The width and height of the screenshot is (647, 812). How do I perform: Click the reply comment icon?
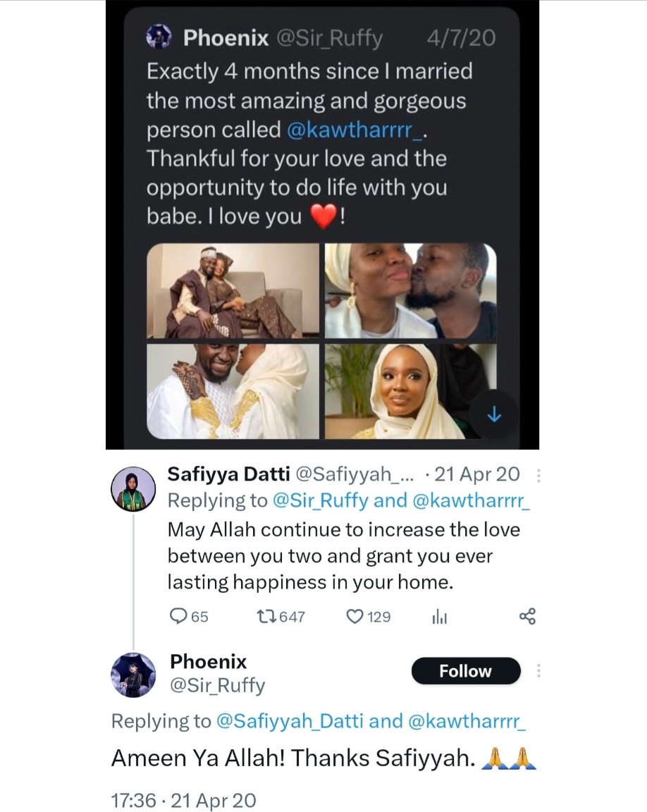pyautogui.click(x=179, y=617)
